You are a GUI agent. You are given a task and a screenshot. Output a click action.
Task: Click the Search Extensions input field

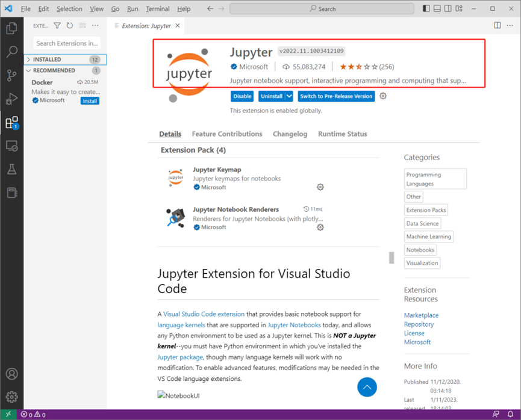pos(67,43)
